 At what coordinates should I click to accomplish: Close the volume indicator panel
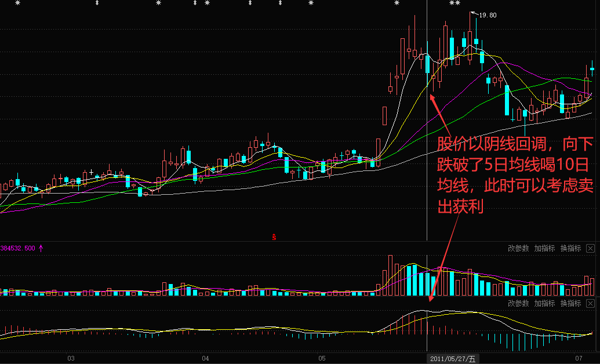(590, 248)
